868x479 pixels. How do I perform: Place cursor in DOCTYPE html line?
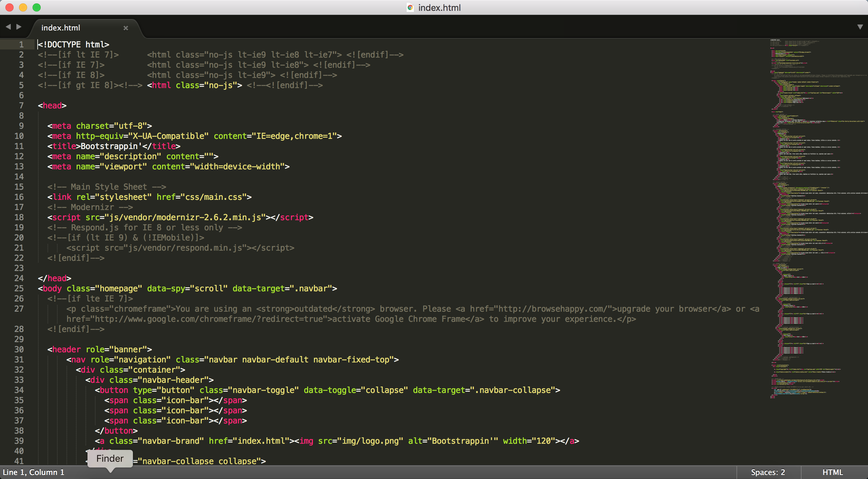[x=74, y=44]
